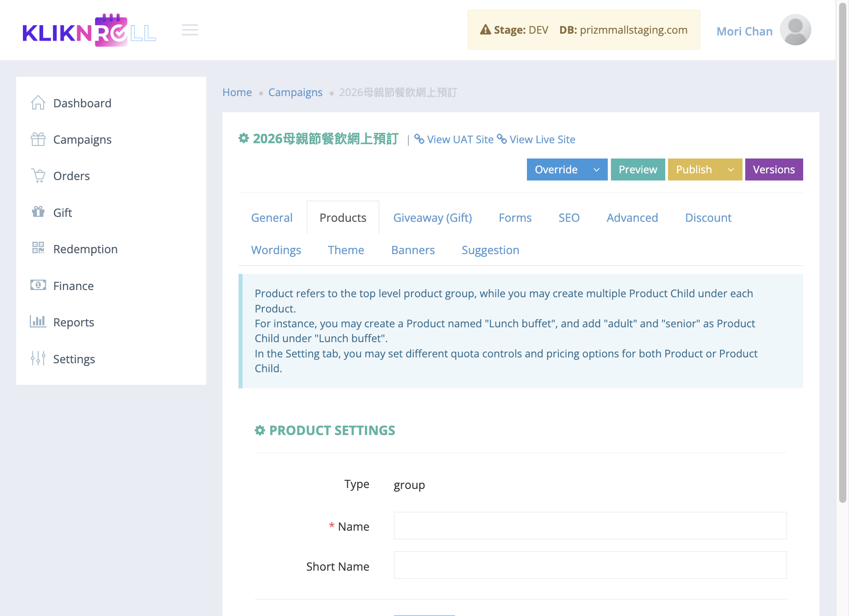Open the Versions button
The image size is (849, 616).
774,170
